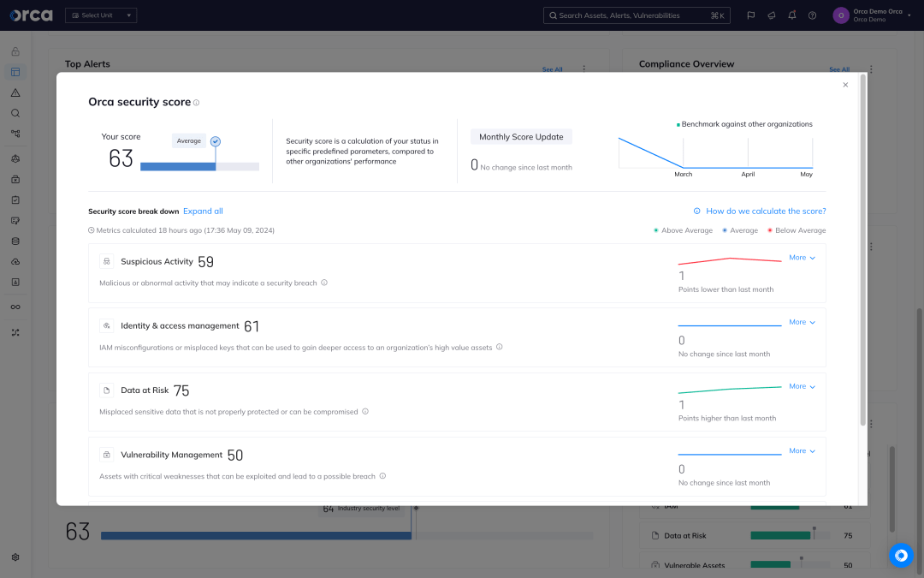Click info icon beside Orca security score
924x578 pixels.
(196, 103)
